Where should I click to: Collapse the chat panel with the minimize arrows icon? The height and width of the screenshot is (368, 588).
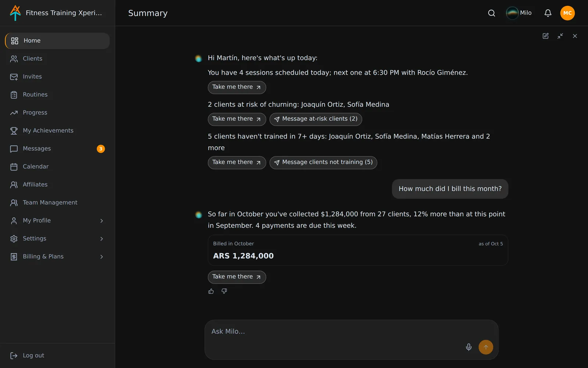pos(560,36)
